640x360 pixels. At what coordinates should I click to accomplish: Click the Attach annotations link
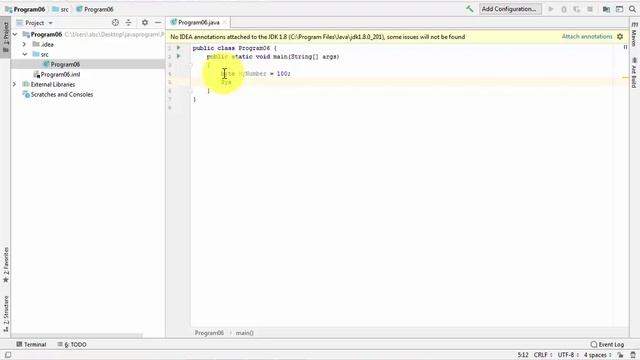(x=587, y=37)
